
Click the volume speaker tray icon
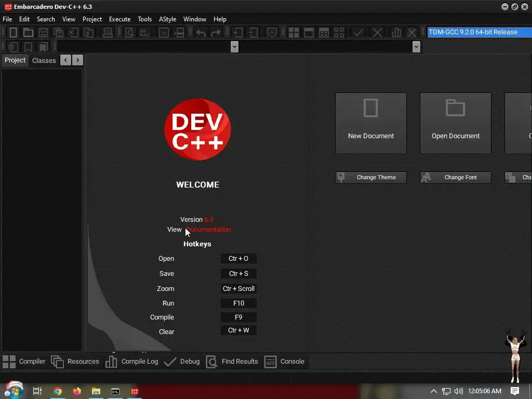[x=458, y=391]
